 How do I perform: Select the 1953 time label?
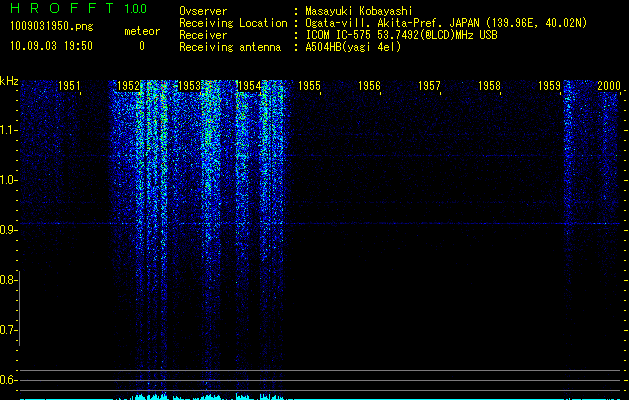pyautogui.click(x=189, y=86)
